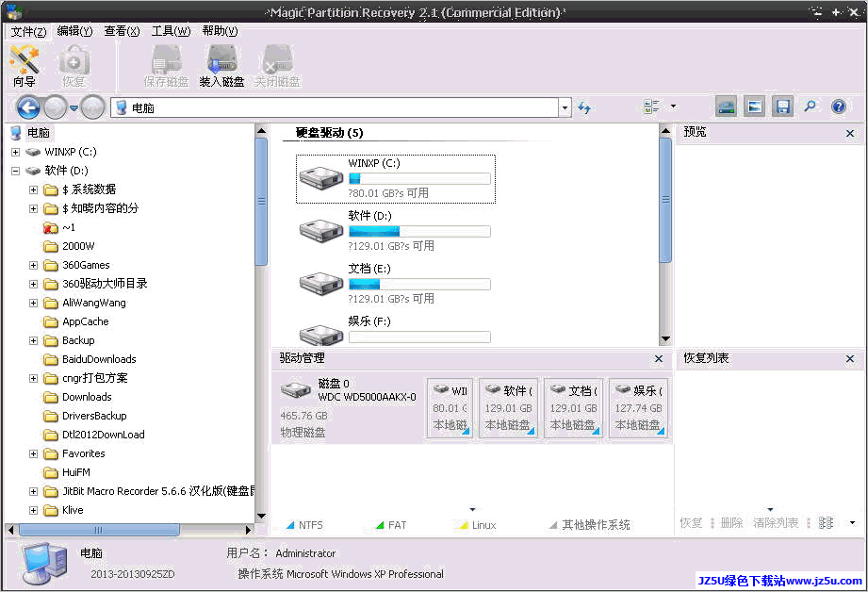The image size is (868, 592).
Task: Click the tree panel vertical scrollbar thumb
Action: pos(261,202)
